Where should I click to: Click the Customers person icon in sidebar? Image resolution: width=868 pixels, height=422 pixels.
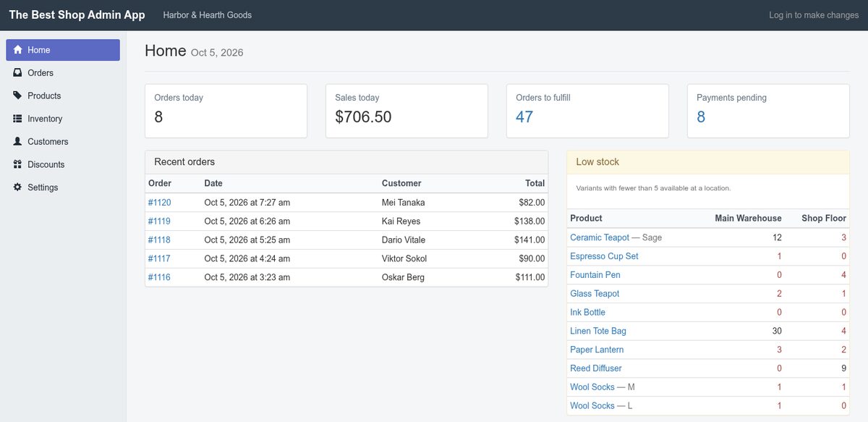tap(18, 142)
